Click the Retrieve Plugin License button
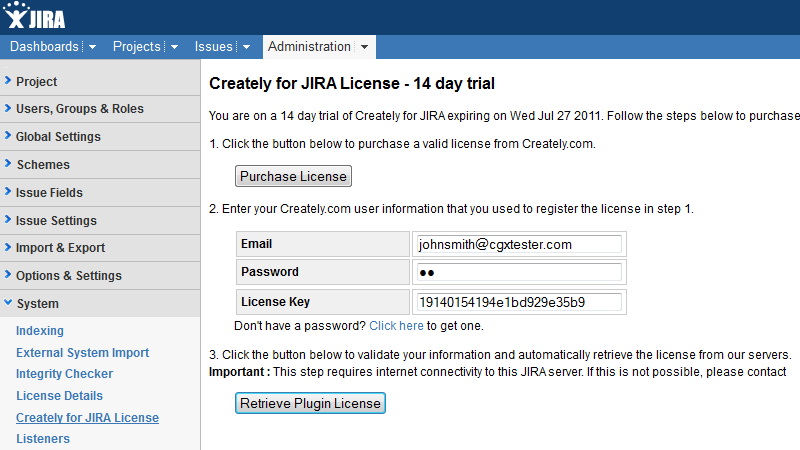Screen dimensions: 800x450 (x=310, y=403)
